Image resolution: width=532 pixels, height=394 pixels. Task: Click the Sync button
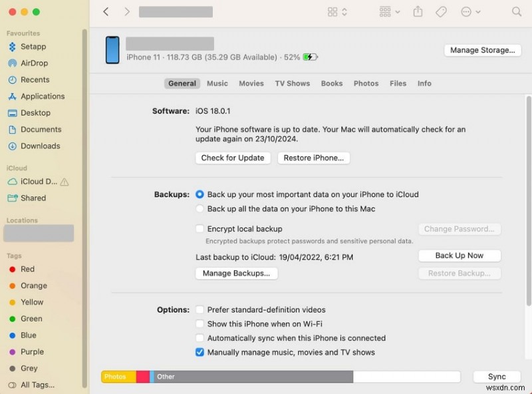click(x=497, y=377)
